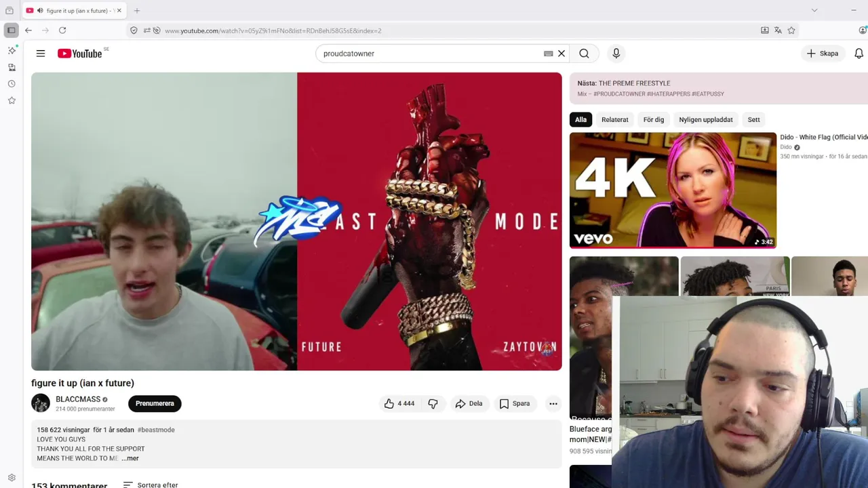This screenshot has width=868, height=488.
Task: Select the Sett filter chip
Action: [x=754, y=119]
